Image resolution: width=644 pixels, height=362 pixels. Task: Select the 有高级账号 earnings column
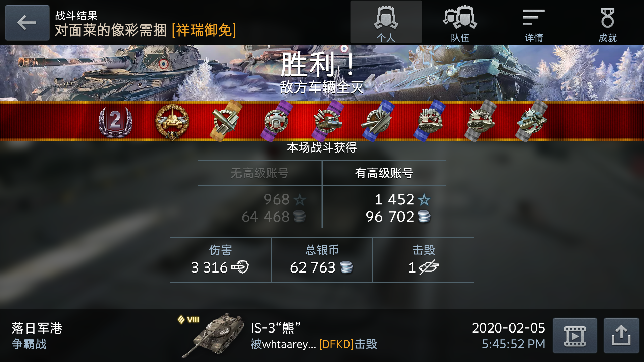point(384,194)
